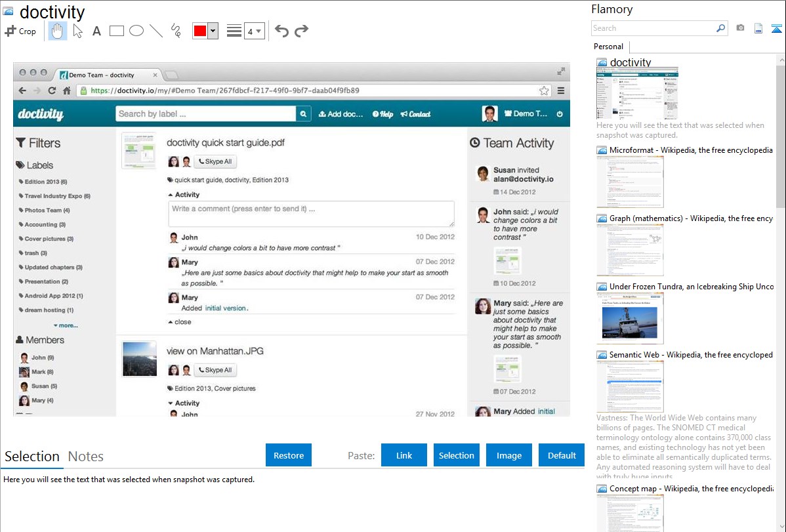Screen dimensions: 786x532
Task: Click the Search by label field
Action: [x=205, y=114]
